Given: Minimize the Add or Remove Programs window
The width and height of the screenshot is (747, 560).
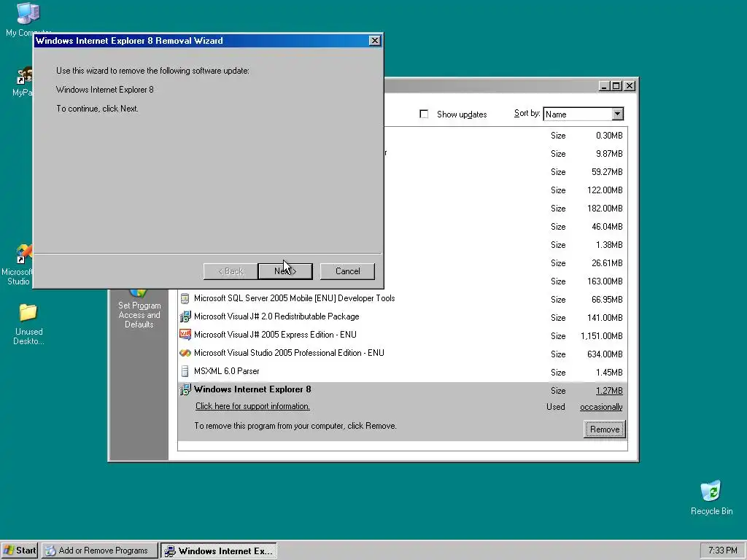Looking at the screenshot, I should (x=604, y=86).
